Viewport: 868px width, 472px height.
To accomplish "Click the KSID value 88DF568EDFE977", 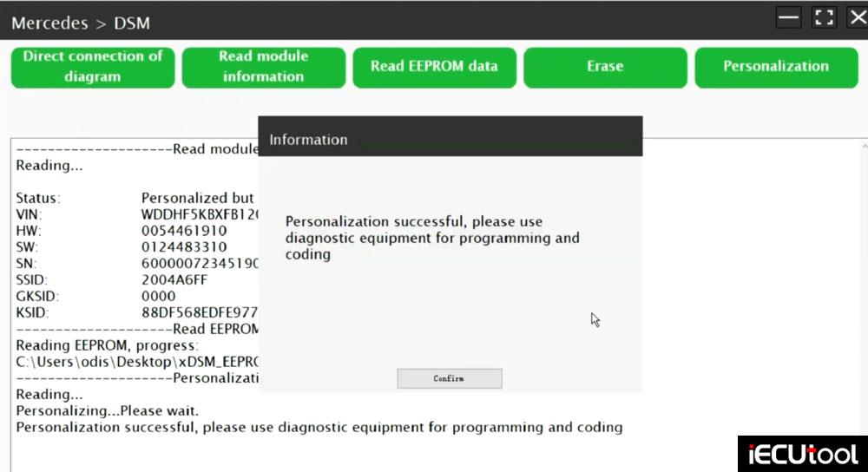I will [x=200, y=312].
